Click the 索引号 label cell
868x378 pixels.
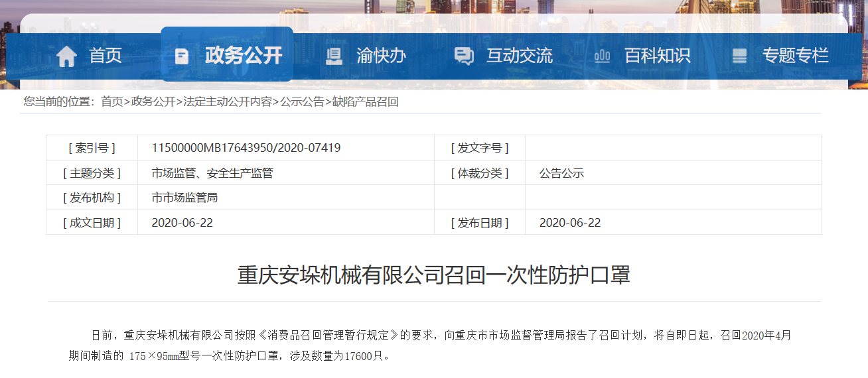(x=92, y=148)
